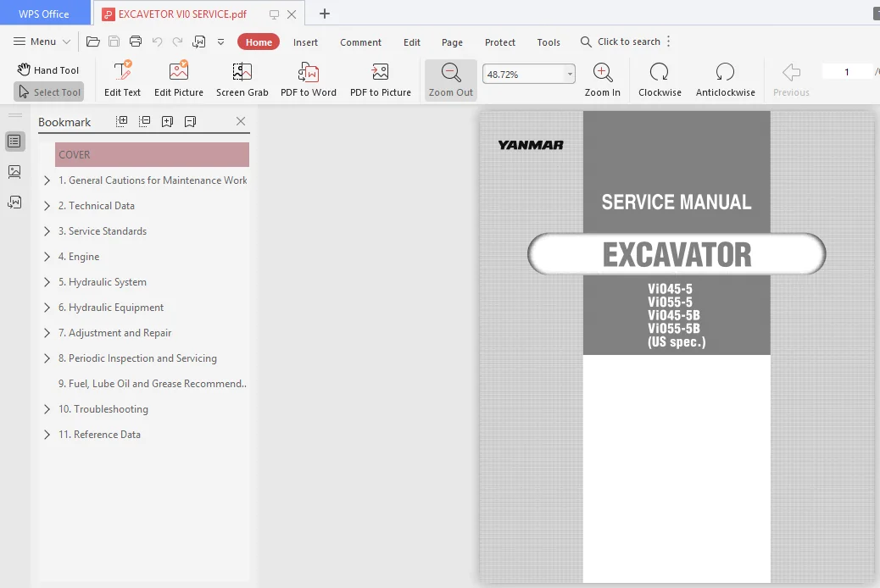Rotate page Anticlockwise
Screen dimensions: 880x588
[x=725, y=79]
